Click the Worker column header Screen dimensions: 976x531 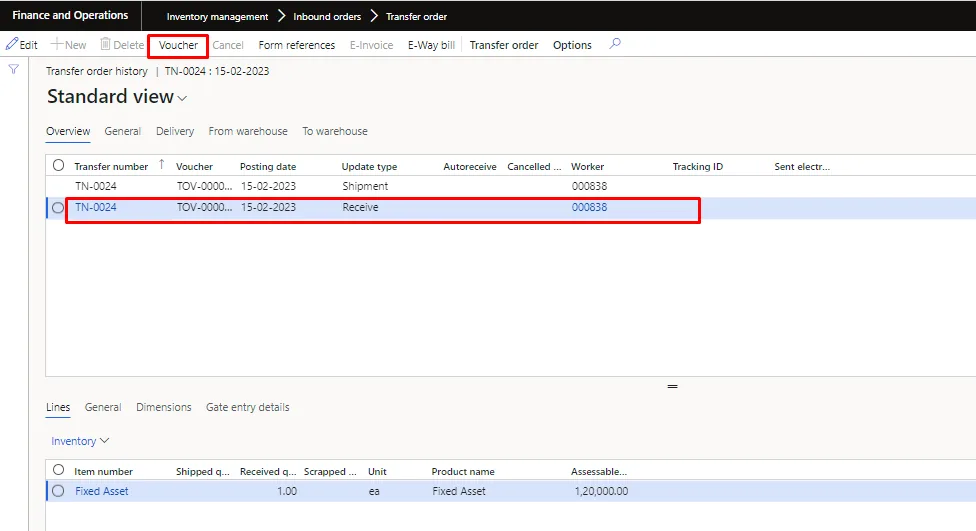click(x=588, y=167)
